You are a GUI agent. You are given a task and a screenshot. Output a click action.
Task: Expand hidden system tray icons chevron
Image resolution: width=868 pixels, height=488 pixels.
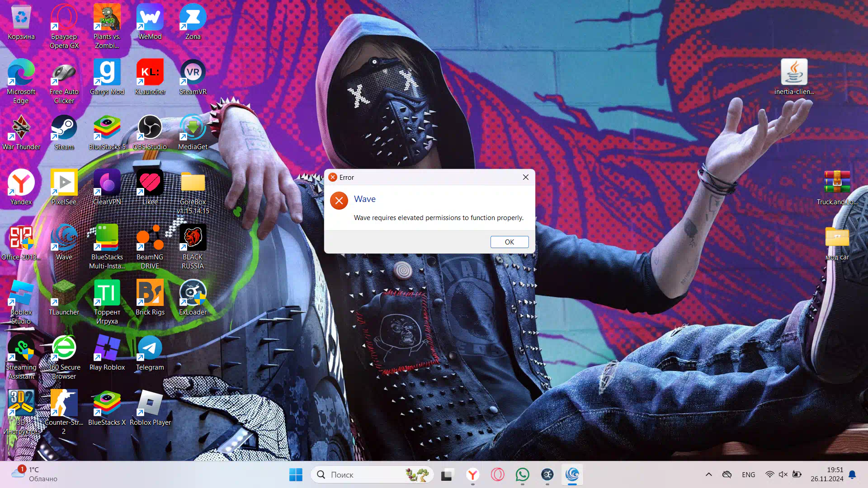point(709,474)
